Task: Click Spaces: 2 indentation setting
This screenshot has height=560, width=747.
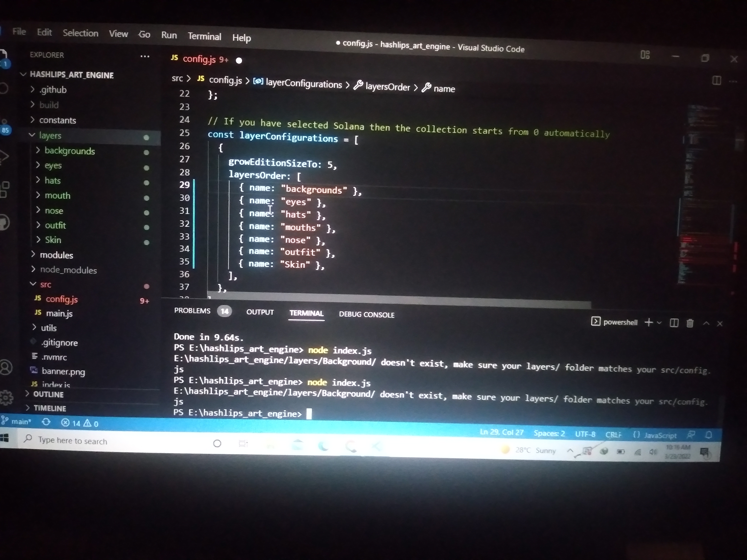Action: point(549,433)
